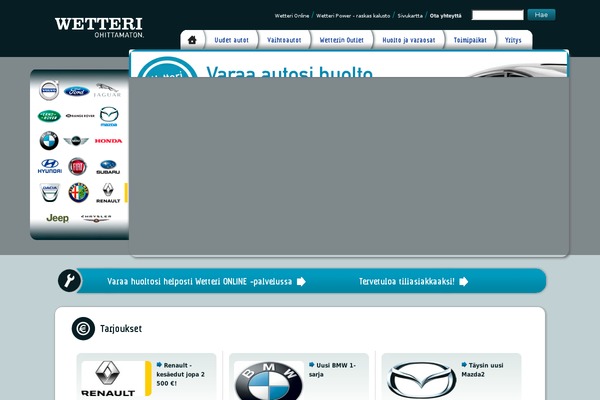
Task: Focus the search input field
Action: pyautogui.click(x=497, y=15)
